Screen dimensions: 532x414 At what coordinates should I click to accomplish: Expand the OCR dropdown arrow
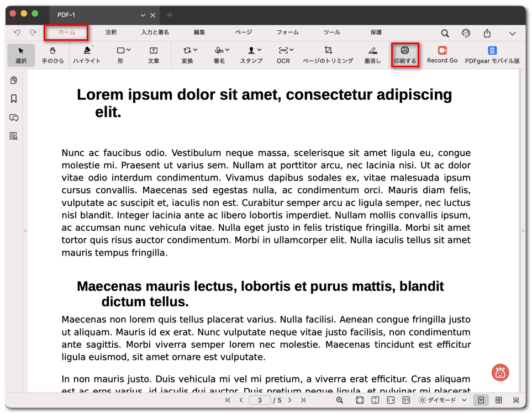click(292, 50)
